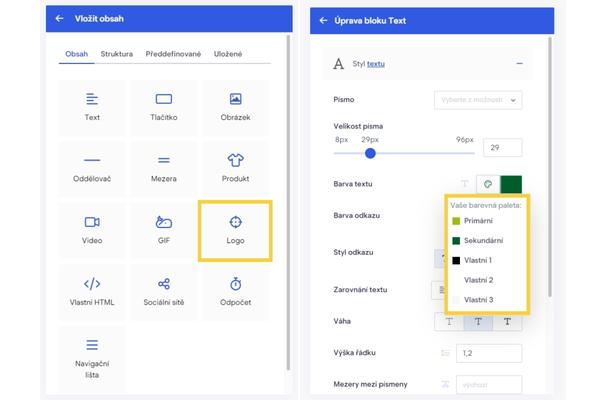Go back from Úprava bloku Text

point(324,19)
